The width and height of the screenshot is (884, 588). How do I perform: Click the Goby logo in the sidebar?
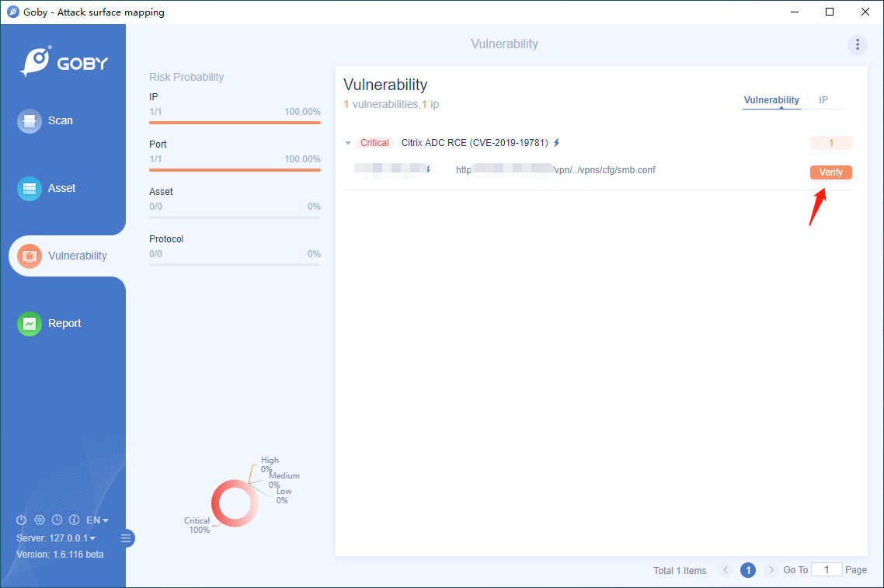pos(64,61)
